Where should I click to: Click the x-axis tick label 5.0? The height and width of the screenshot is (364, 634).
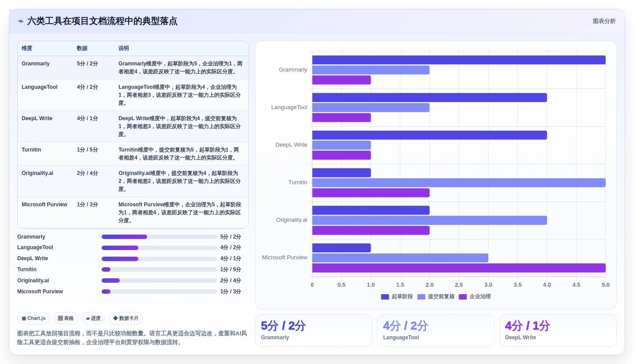[605, 285]
